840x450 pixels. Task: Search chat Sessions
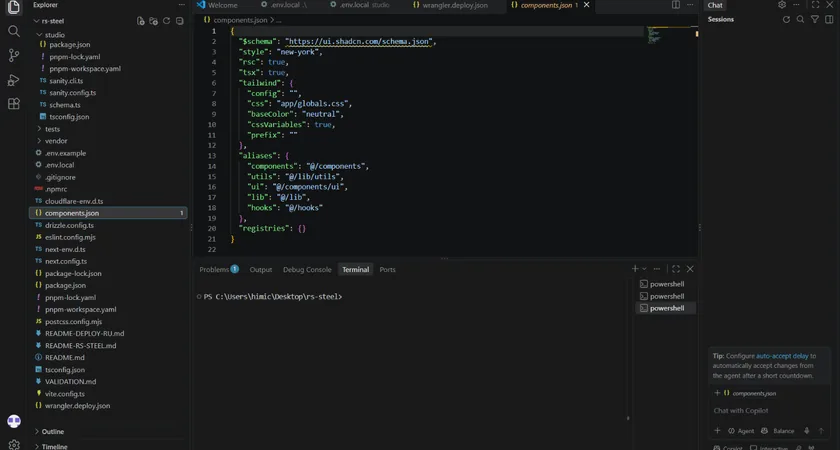click(x=800, y=19)
